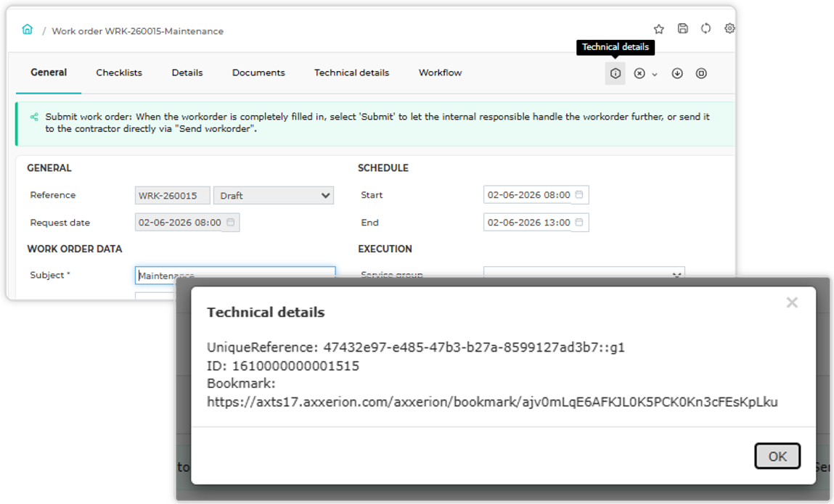Viewport: 834px width, 504px height.
Task: Click the share icon in the green notice
Action: click(34, 117)
